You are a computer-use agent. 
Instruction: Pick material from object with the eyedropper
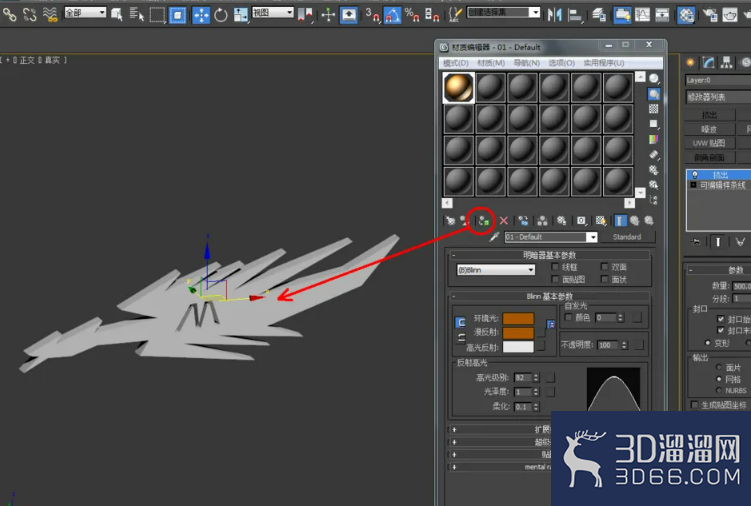(494, 237)
